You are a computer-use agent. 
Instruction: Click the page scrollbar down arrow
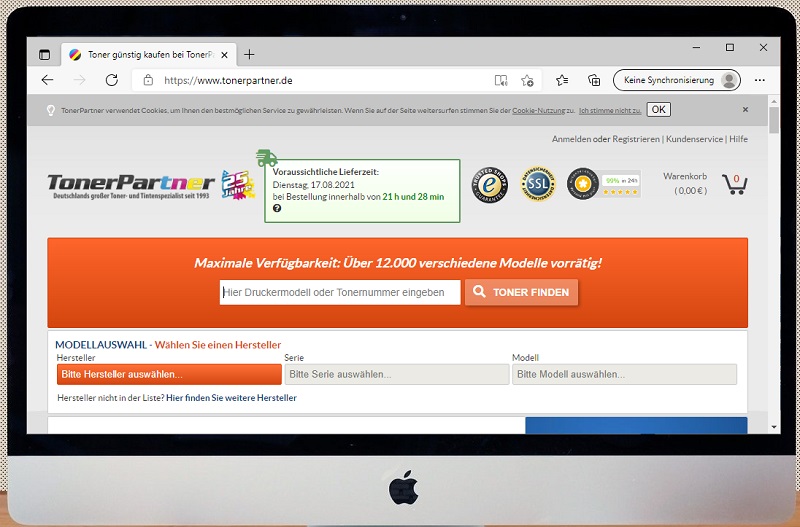pos(774,427)
